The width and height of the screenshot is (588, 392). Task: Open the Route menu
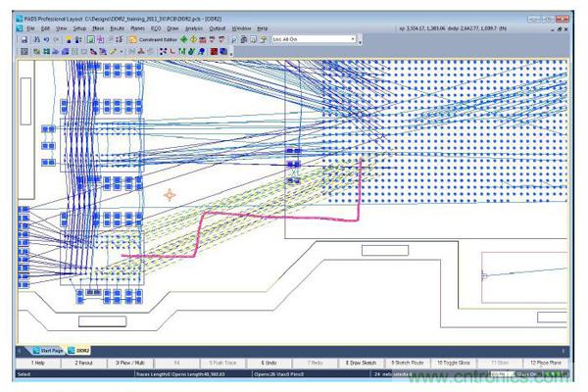tap(117, 28)
